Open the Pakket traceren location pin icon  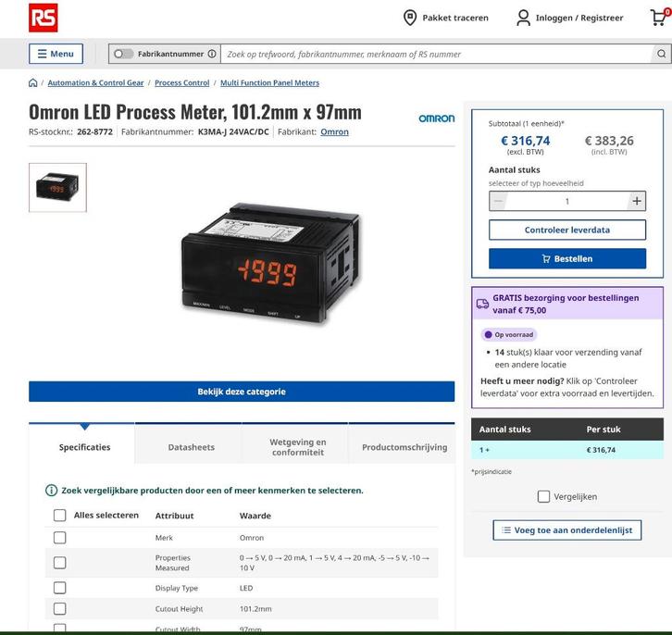(410, 18)
